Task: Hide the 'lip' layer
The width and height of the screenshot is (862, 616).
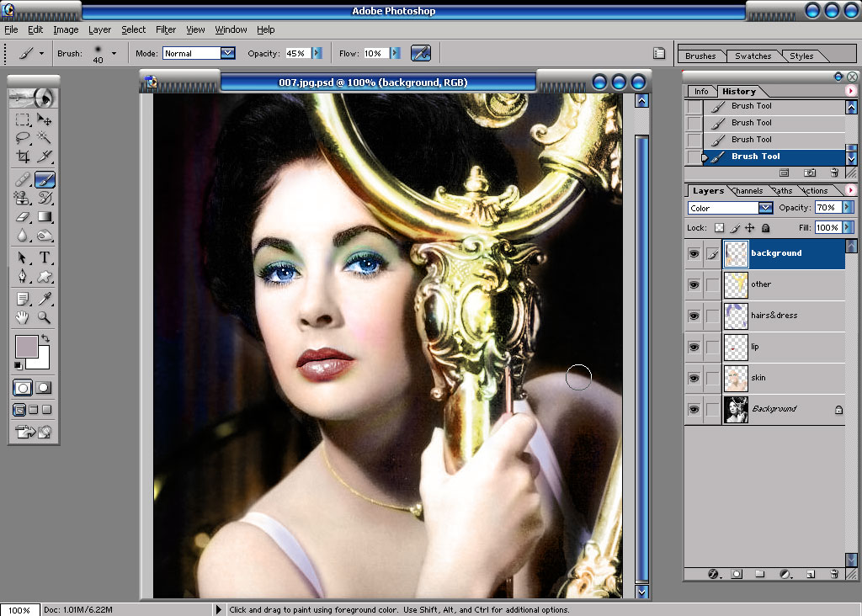Action: [x=694, y=348]
